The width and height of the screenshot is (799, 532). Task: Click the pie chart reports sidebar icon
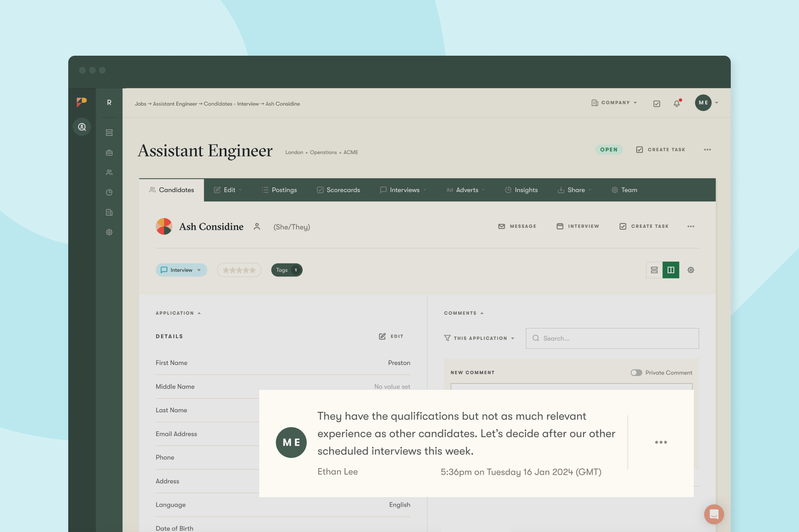pyautogui.click(x=109, y=192)
